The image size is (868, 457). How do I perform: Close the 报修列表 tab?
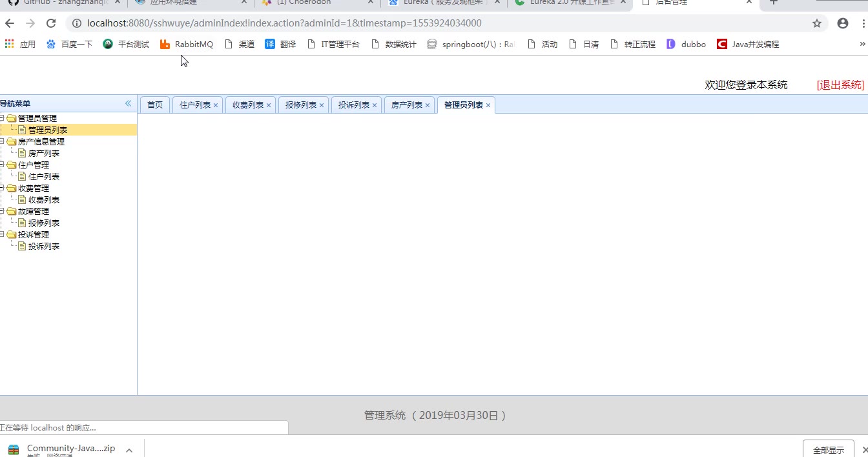click(322, 105)
